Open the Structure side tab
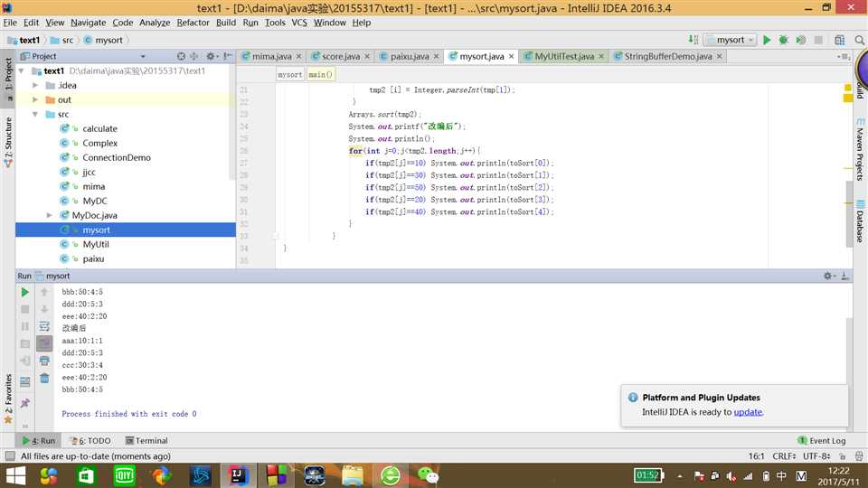 tap(8, 143)
